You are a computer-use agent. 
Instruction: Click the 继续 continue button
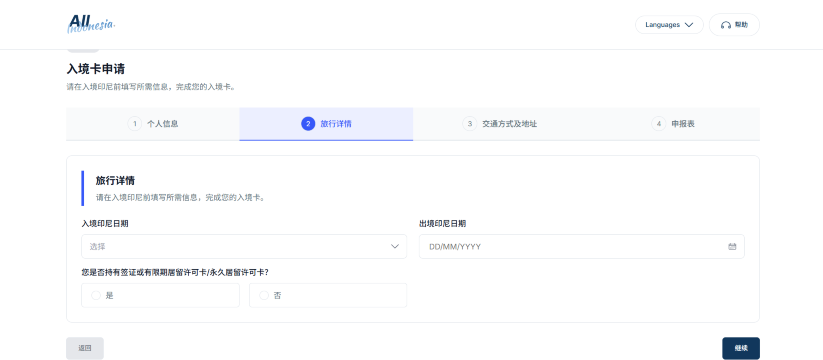[x=741, y=348]
